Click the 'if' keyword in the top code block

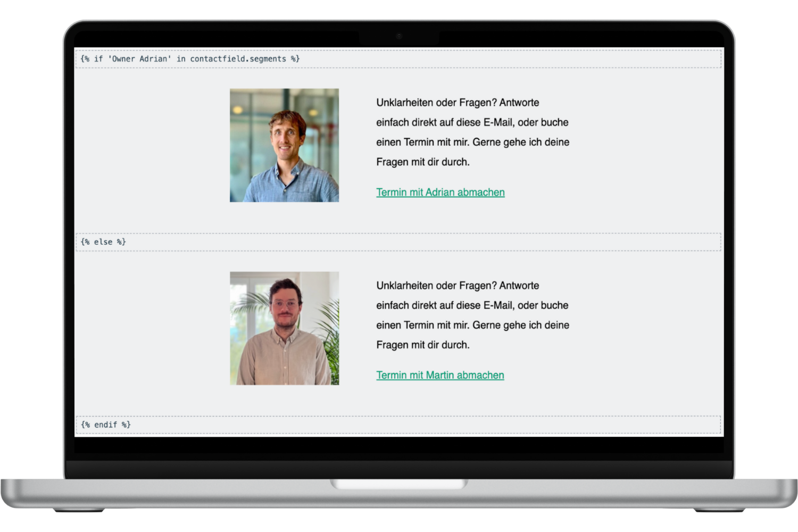pos(98,59)
